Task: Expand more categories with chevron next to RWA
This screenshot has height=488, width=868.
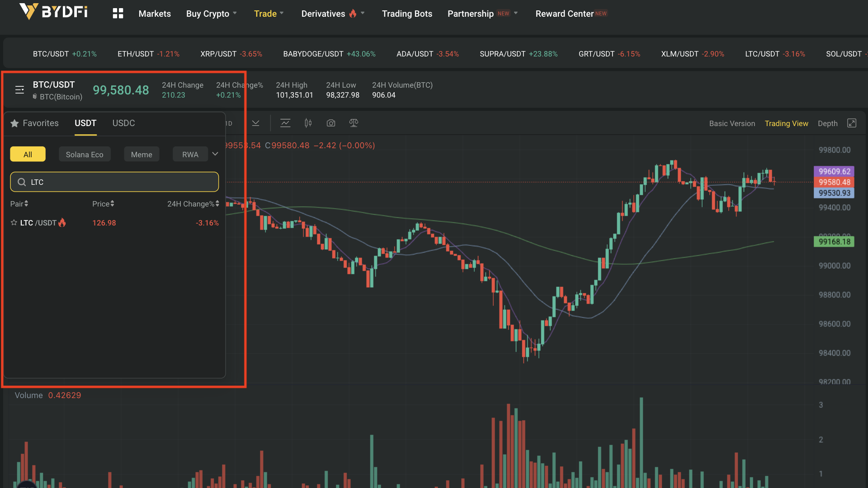Action: (215, 154)
